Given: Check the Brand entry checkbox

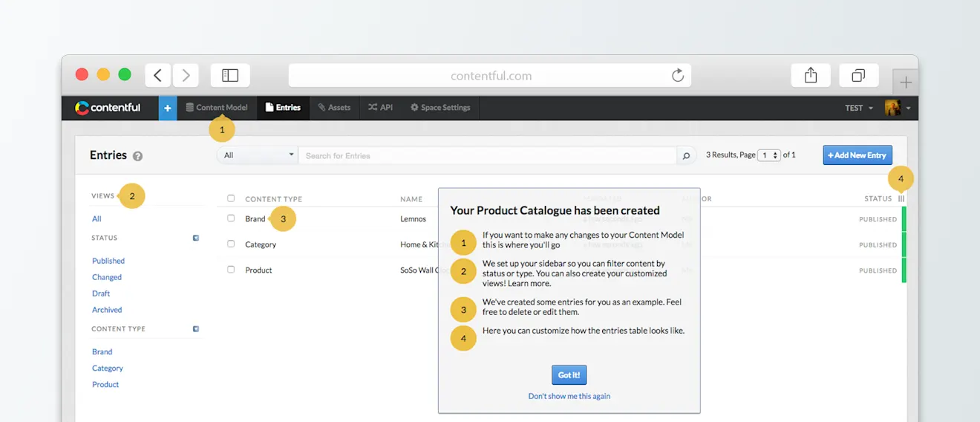Looking at the screenshot, I should pyautogui.click(x=231, y=218).
